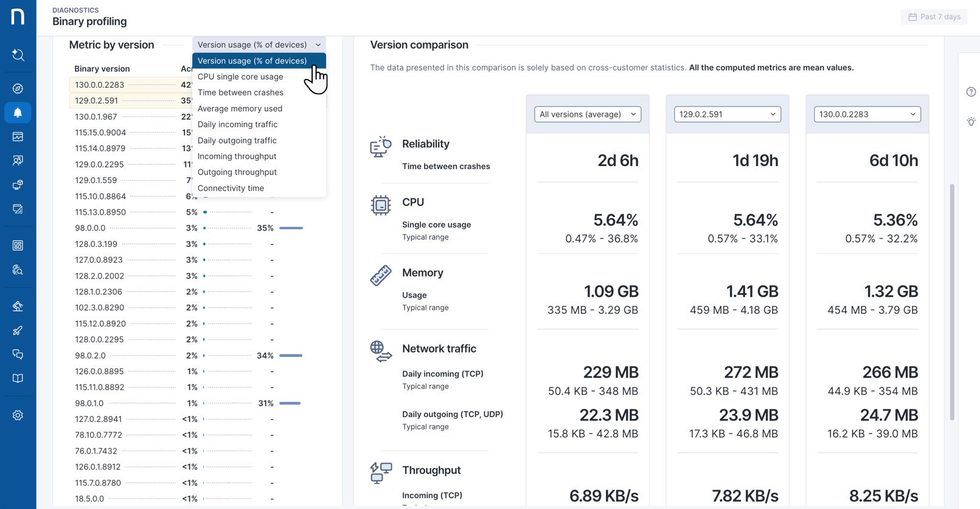Select CPU single core usage option
This screenshot has width=980, height=509.
point(240,77)
